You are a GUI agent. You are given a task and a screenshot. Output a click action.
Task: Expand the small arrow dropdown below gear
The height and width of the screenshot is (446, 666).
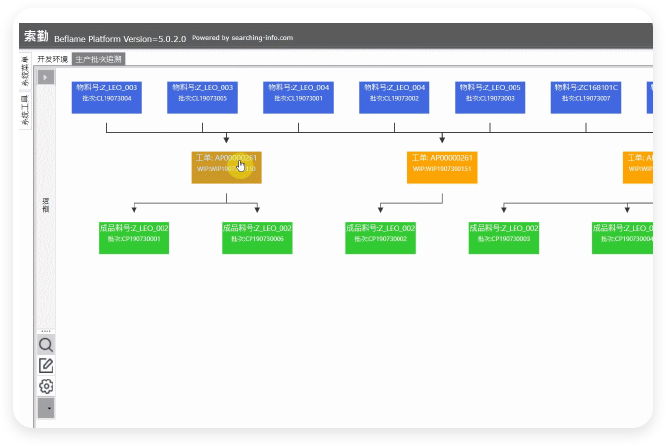[x=46, y=408]
